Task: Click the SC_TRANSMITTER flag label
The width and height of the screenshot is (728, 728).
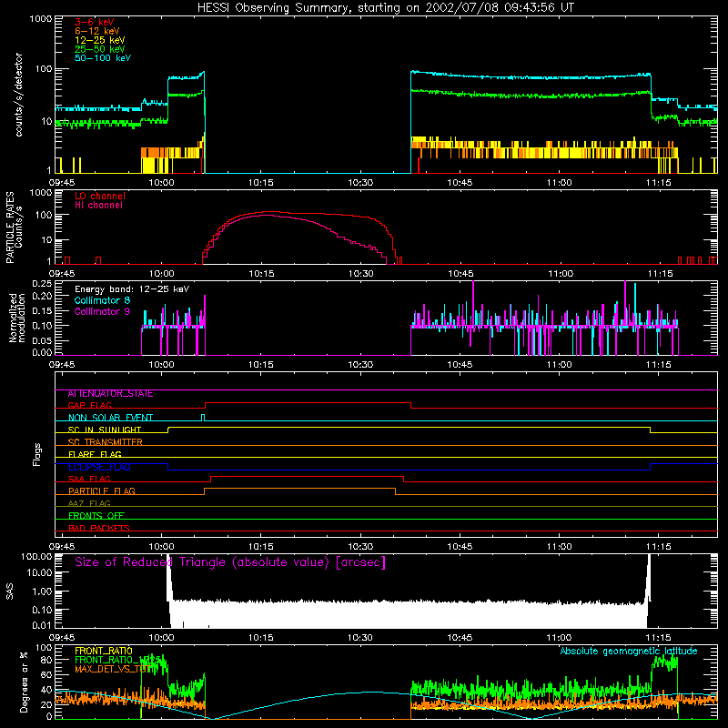Action: pos(106,442)
